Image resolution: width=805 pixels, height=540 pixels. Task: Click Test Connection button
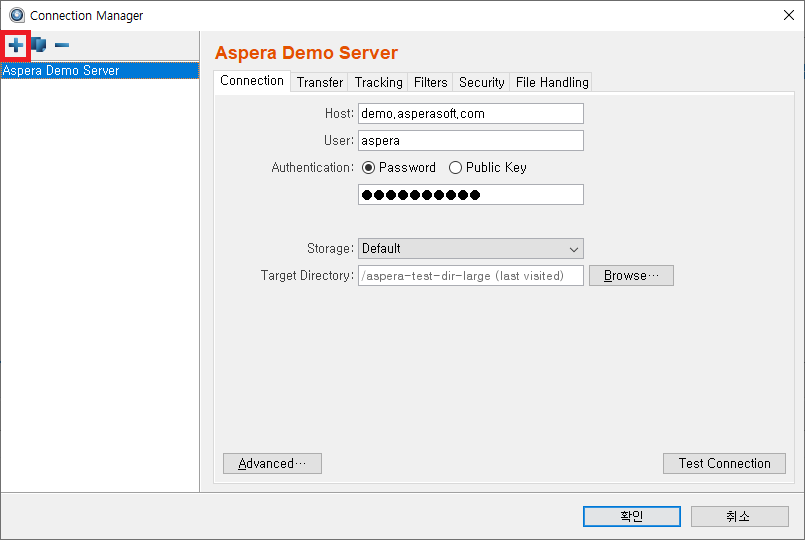pyautogui.click(x=724, y=464)
